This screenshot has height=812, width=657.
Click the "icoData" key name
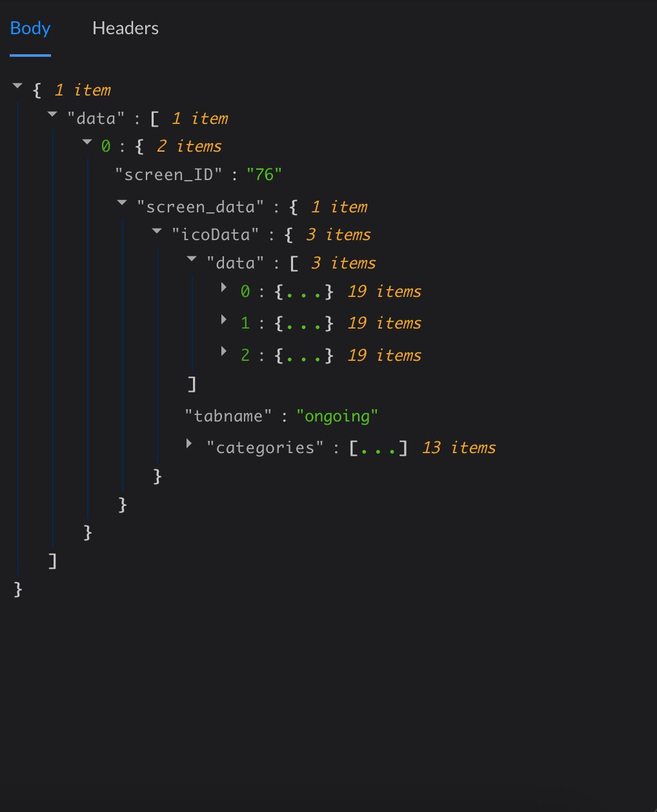215,234
